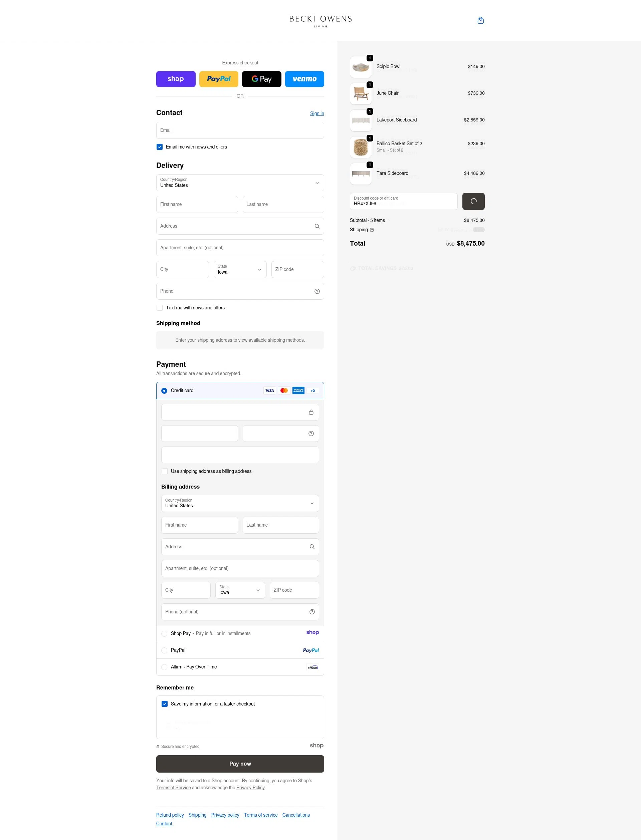This screenshot has height=840, width=641.
Task: Click the Sign in link
Action: (317, 113)
